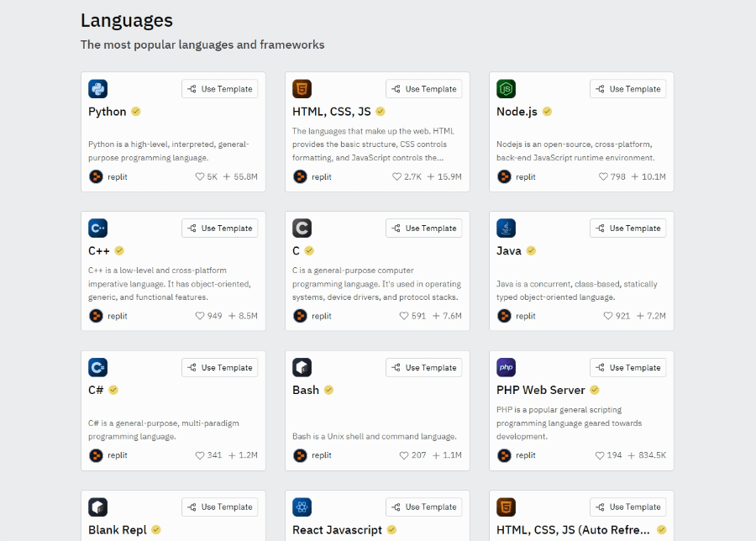This screenshot has height=541, width=756.
Task: Open the C++ template title
Action: 99,250
